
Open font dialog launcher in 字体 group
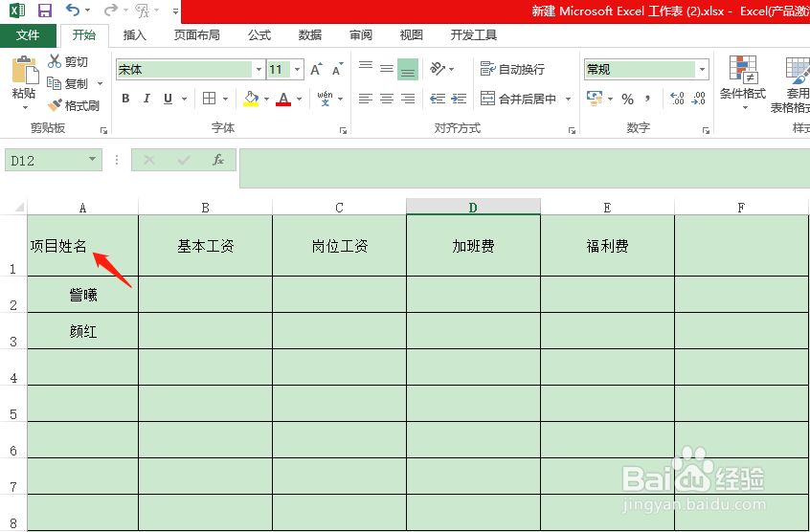[x=343, y=131]
